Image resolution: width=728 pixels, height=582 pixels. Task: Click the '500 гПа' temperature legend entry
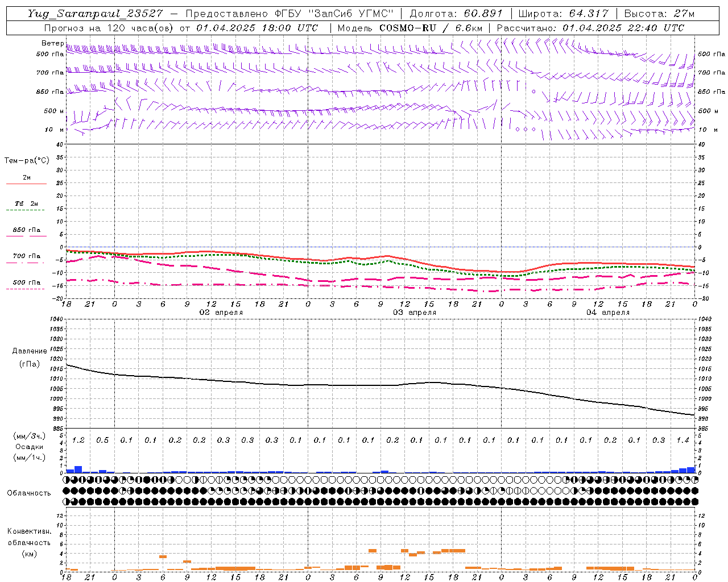click(x=27, y=282)
